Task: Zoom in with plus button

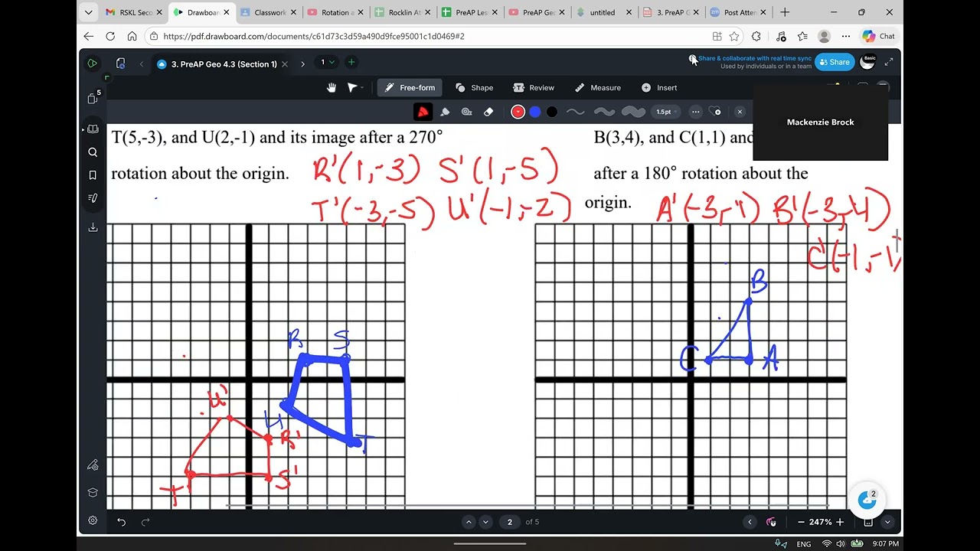Action: coord(840,522)
